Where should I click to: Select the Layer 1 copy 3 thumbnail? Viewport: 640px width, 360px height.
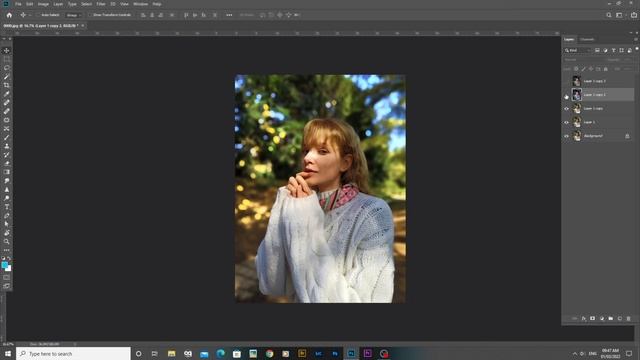(x=576, y=81)
